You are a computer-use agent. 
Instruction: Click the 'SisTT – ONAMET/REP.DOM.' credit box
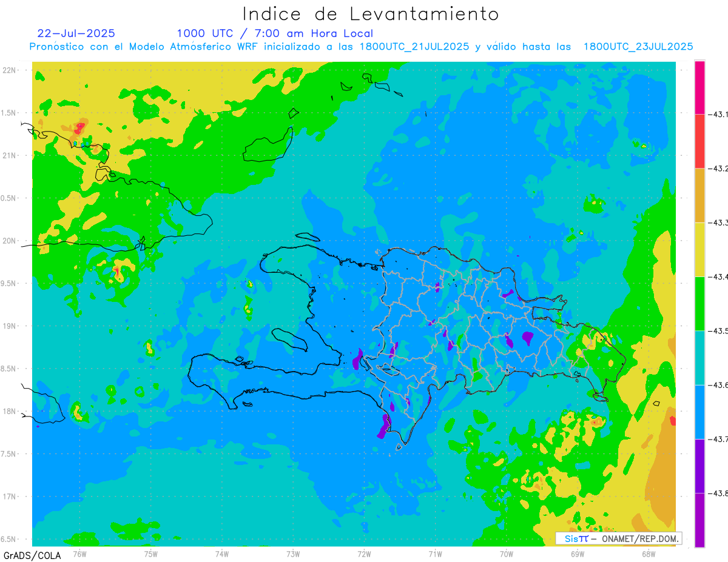pos(618,538)
